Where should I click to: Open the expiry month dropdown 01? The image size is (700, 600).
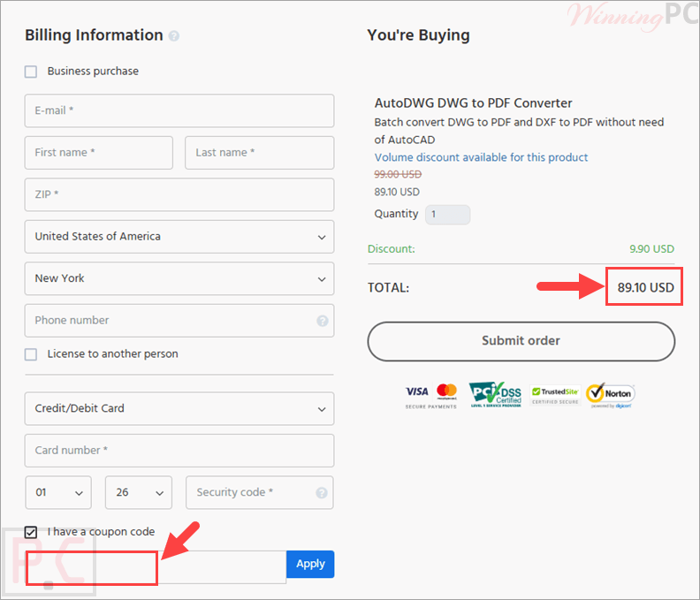coord(58,492)
